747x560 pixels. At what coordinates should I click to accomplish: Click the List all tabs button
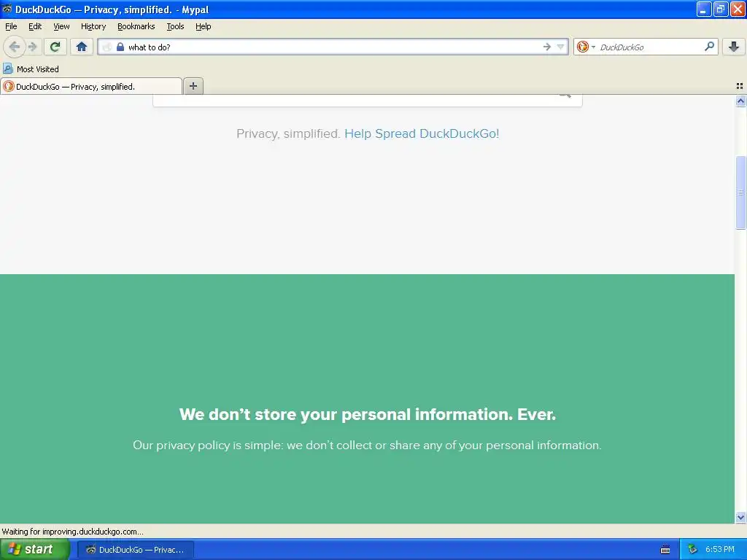(740, 86)
